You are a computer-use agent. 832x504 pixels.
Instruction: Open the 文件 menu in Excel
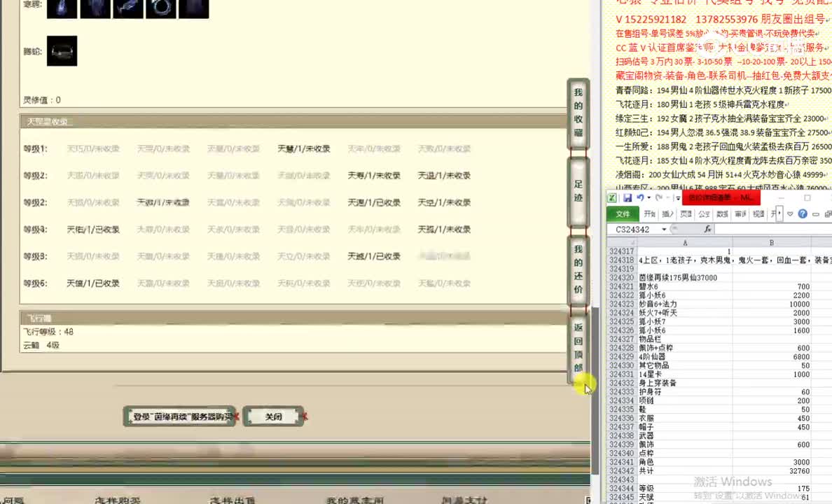623,213
